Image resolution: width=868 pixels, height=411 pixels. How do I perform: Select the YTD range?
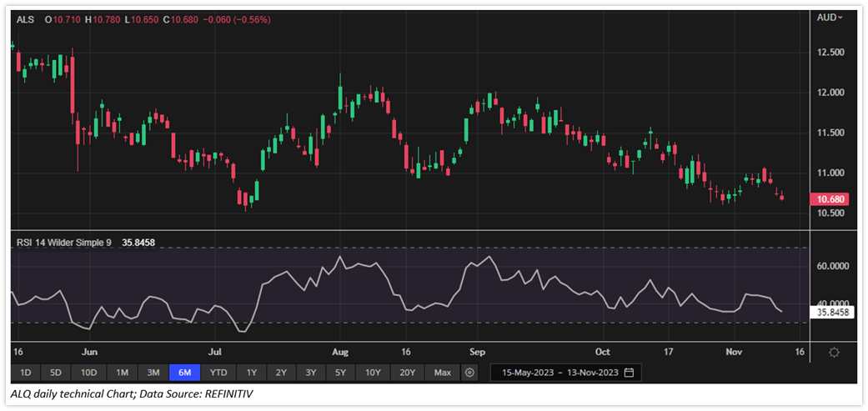tap(218, 372)
